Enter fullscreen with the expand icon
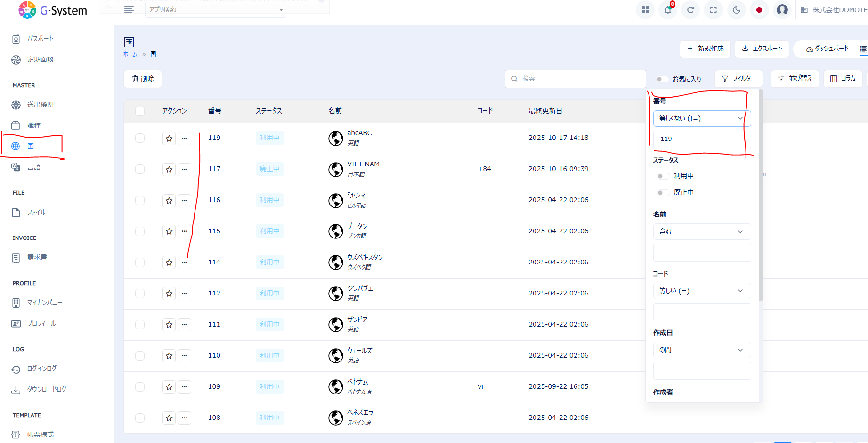This screenshot has width=868, height=443. tap(714, 10)
